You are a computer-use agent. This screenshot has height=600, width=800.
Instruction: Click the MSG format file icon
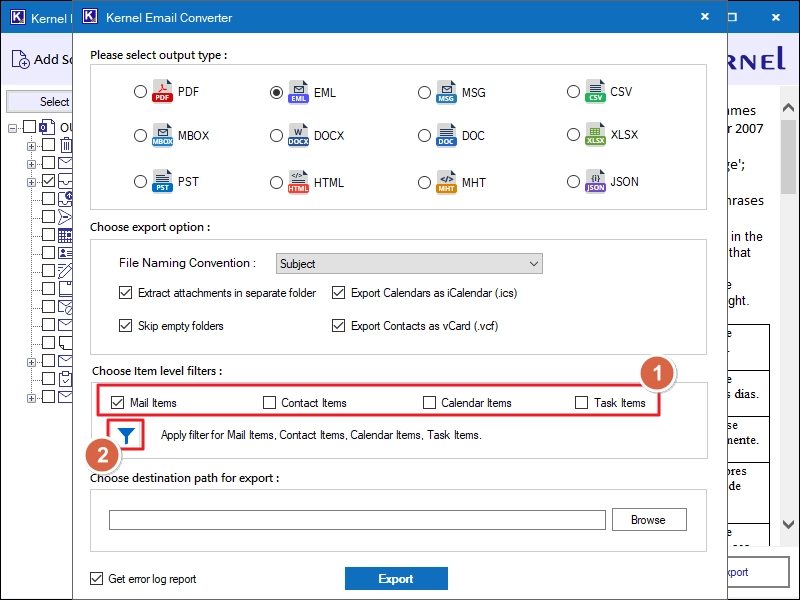[x=446, y=92]
